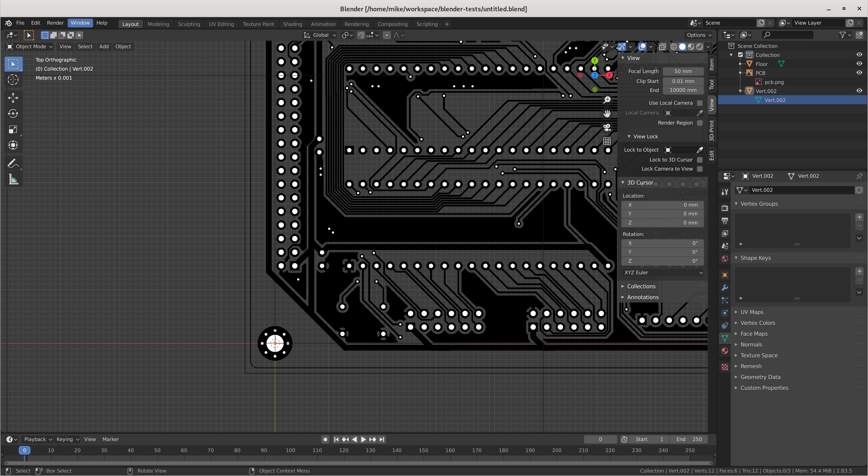Hide the PCB object in outliner

[x=859, y=73]
